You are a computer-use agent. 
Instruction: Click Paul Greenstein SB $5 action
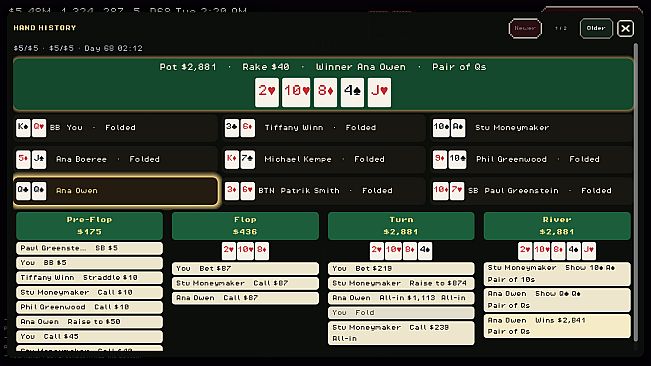[89, 248]
